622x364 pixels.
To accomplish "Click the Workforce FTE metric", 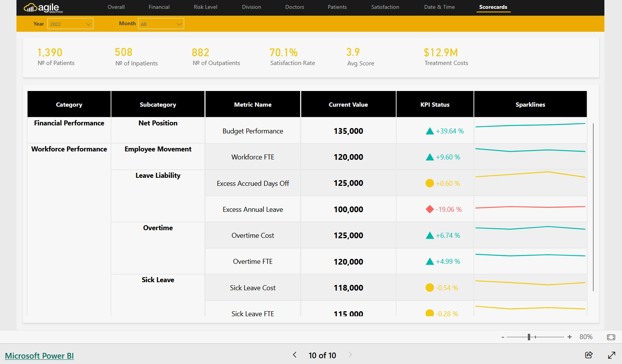I will [253, 157].
